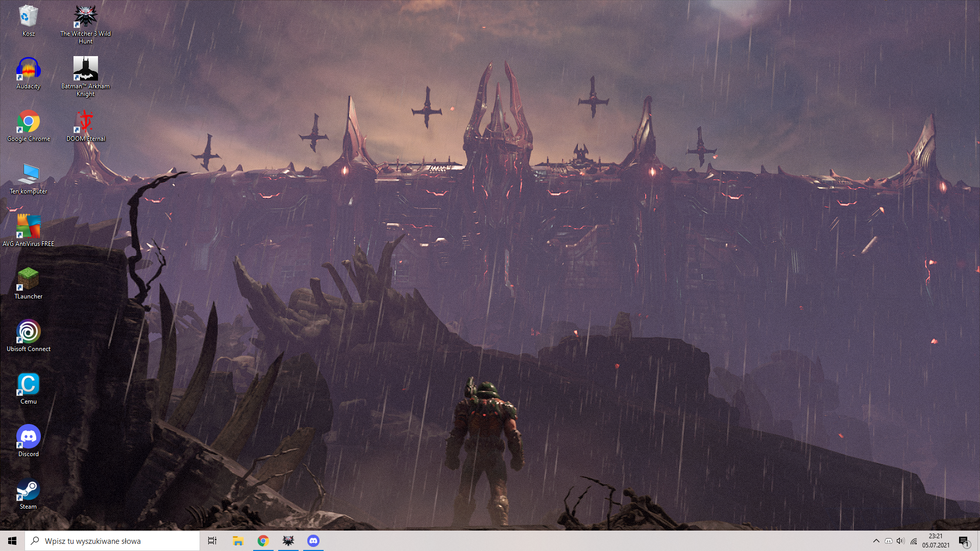Select the Ten komputer icon
Image resolution: width=980 pixels, height=551 pixels.
[x=28, y=179]
